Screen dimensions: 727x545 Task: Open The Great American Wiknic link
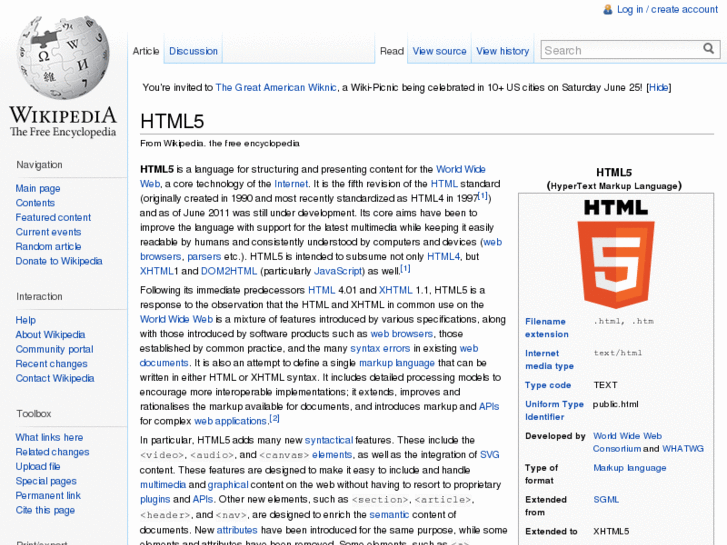click(x=276, y=87)
